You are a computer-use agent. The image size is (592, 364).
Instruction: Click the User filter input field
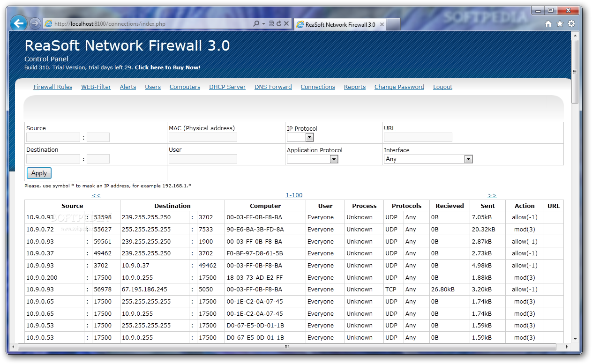(203, 159)
